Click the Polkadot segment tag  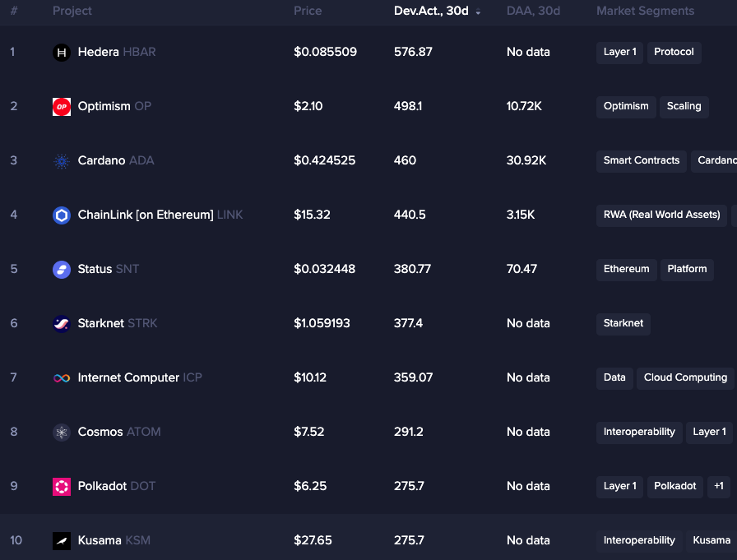(x=675, y=486)
